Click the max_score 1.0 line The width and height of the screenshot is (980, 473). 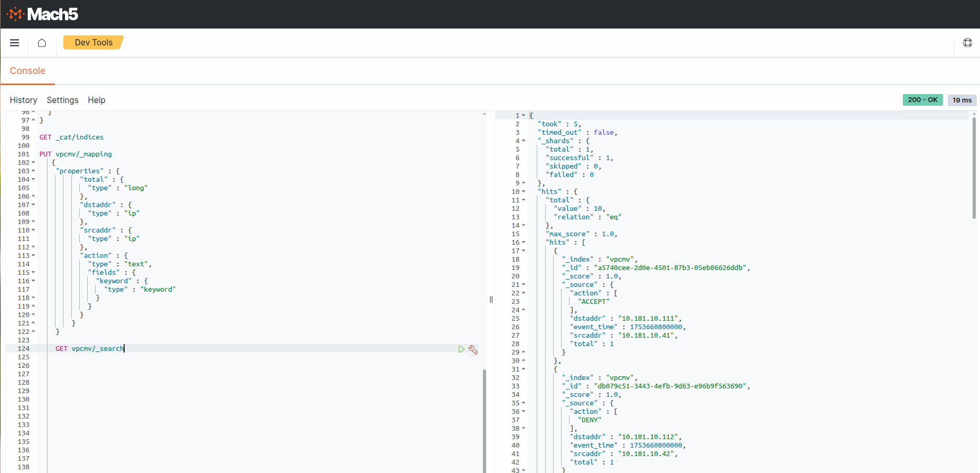(x=581, y=234)
